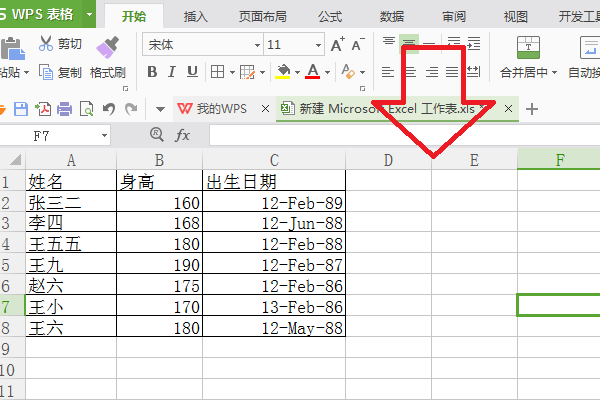Open Merge and Center dropdown arrow

(554, 72)
